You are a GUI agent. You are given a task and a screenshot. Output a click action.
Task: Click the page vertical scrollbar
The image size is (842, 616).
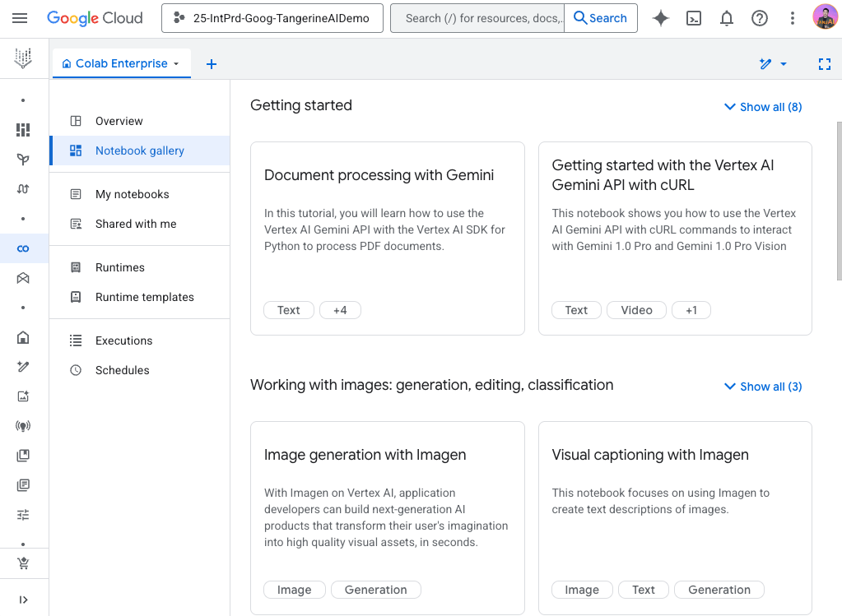[x=839, y=201]
